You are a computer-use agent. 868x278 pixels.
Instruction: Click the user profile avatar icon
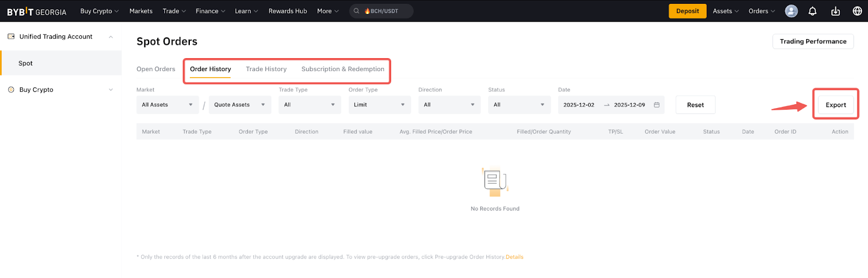pyautogui.click(x=792, y=11)
